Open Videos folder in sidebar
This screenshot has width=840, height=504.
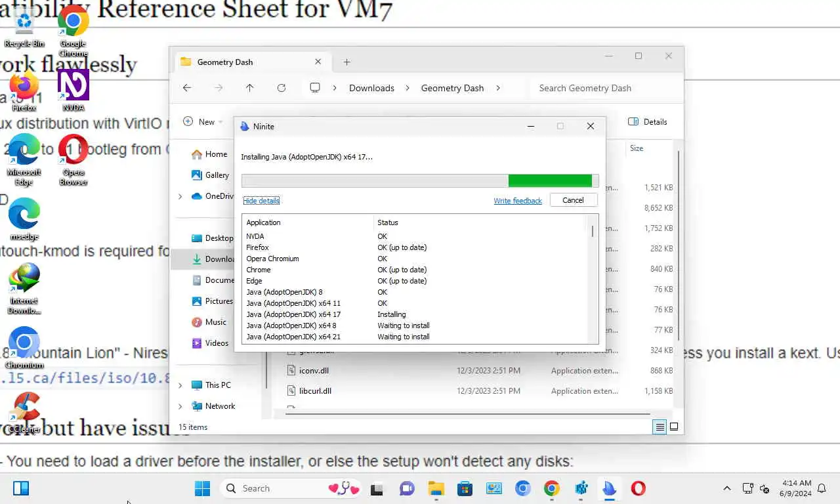coord(210,343)
